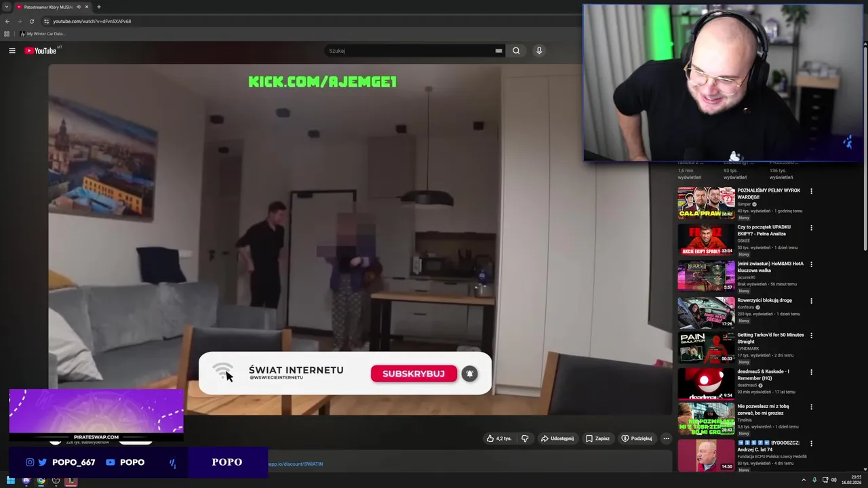
Task: Open the bookmarks bar apps grid icon
Action: [7, 34]
